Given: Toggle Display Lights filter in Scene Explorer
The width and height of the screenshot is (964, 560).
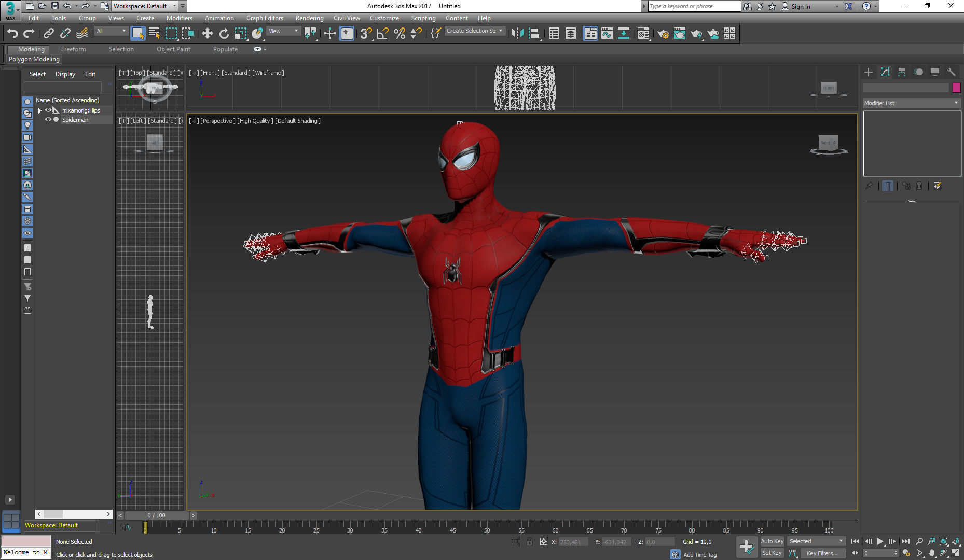Looking at the screenshot, I should pyautogui.click(x=27, y=125).
